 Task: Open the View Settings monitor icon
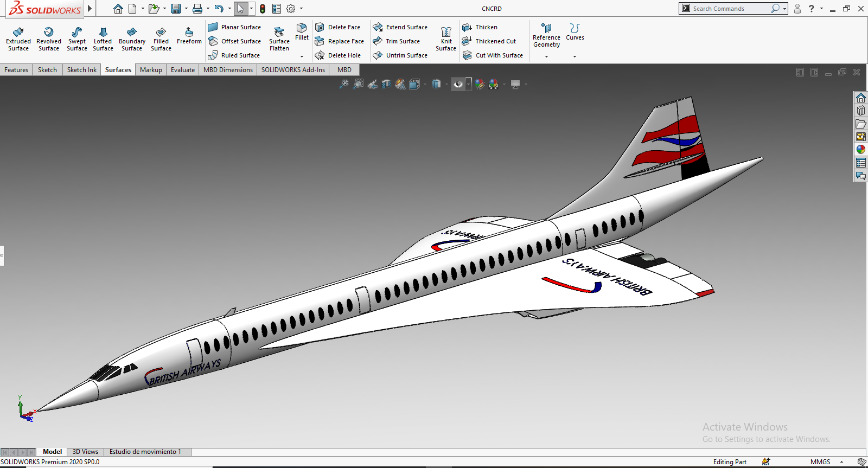(x=515, y=84)
